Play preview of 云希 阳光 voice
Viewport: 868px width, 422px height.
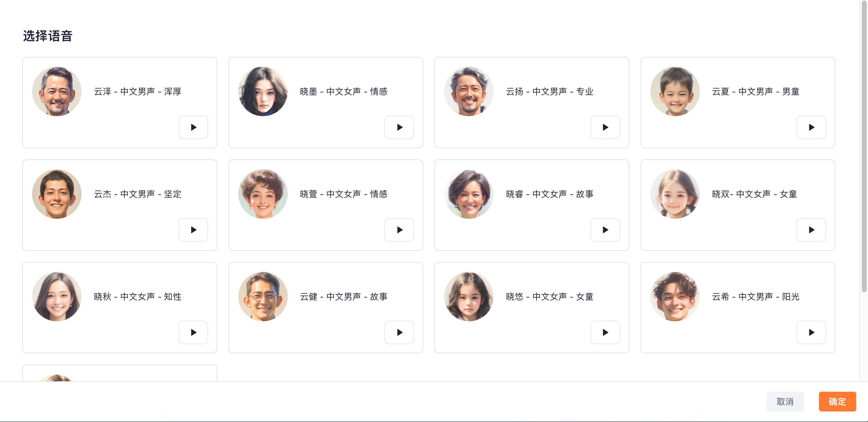pos(811,332)
